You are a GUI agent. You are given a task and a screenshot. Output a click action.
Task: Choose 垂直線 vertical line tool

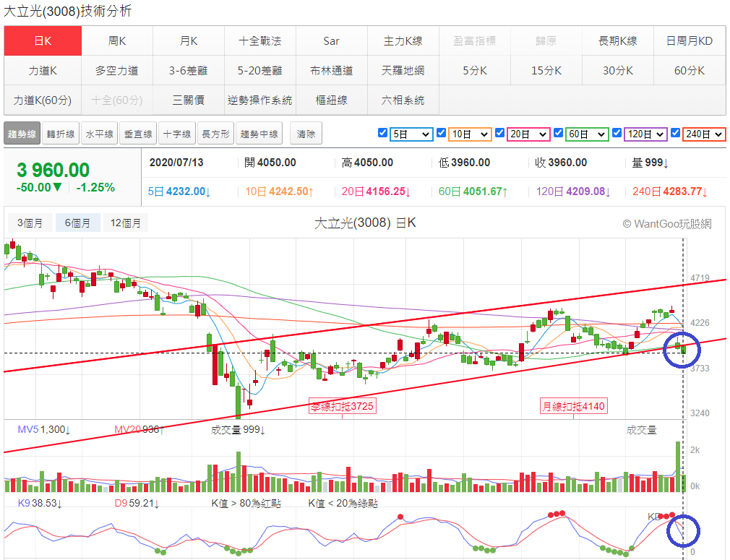pyautogui.click(x=138, y=134)
